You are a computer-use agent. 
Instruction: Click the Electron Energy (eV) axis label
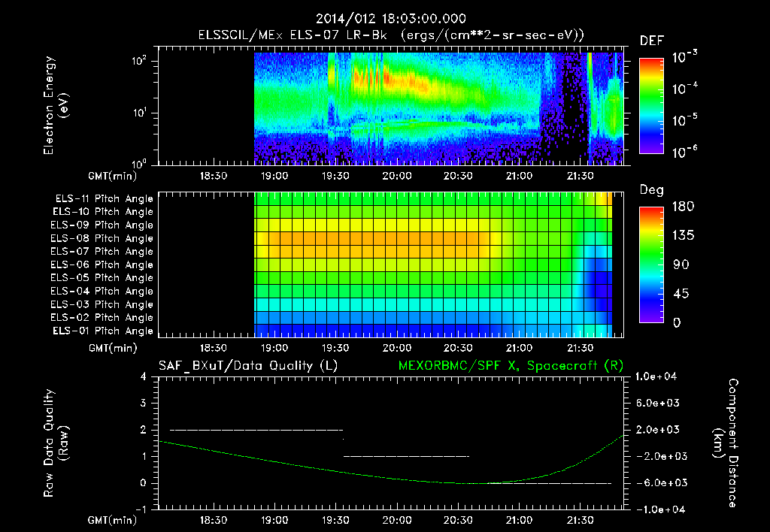[56, 105]
